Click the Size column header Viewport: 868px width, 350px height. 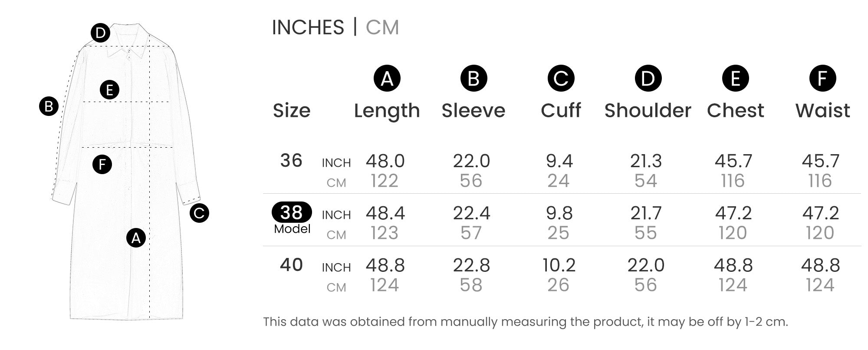coord(292,111)
